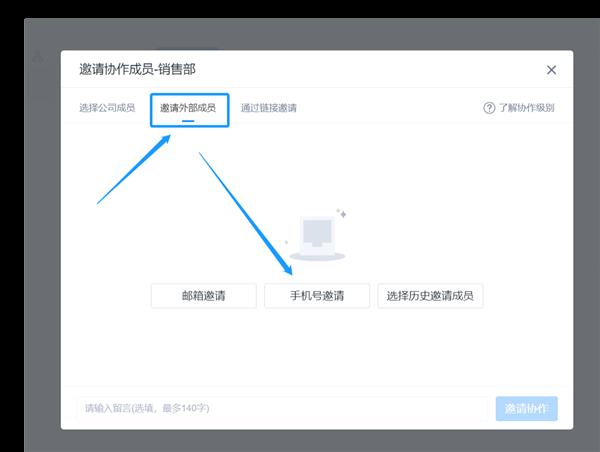Choose 手机号邀请 button
This screenshot has height=452, width=600.
317,295
